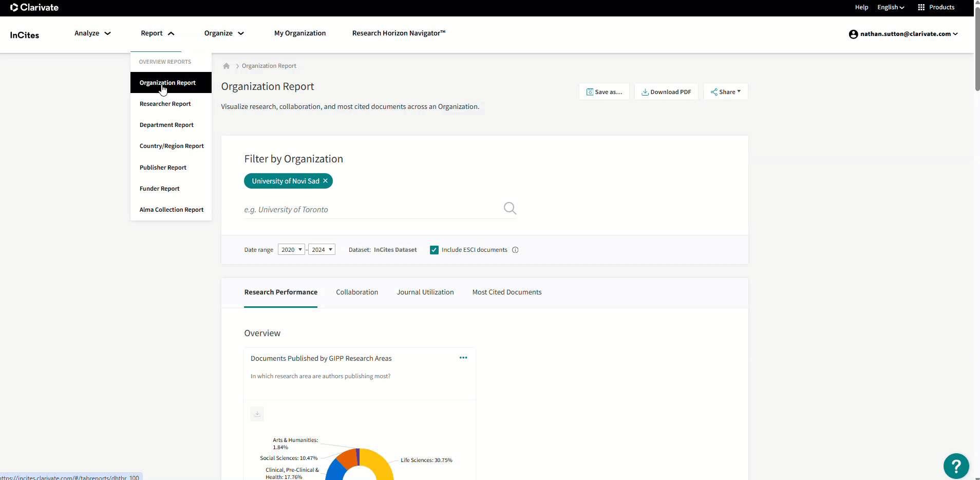This screenshot has width=980, height=480.
Task: Switch to the Journal Utilization tab
Action: [425, 292]
